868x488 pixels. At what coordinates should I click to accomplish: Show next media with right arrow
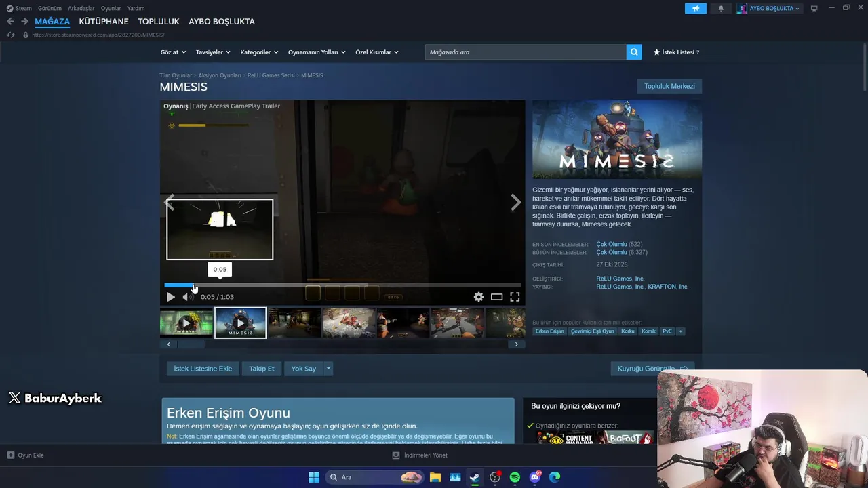pyautogui.click(x=516, y=202)
